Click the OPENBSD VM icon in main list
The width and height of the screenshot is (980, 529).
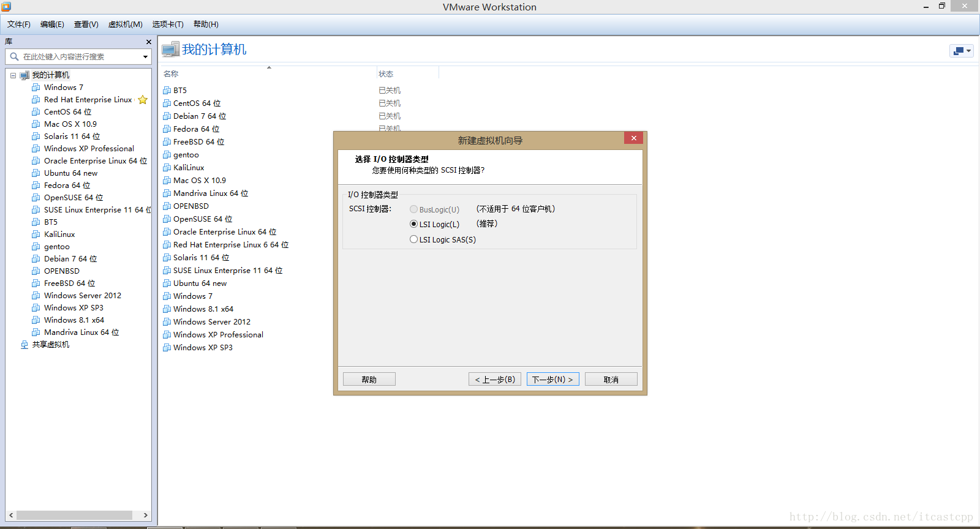(x=167, y=206)
